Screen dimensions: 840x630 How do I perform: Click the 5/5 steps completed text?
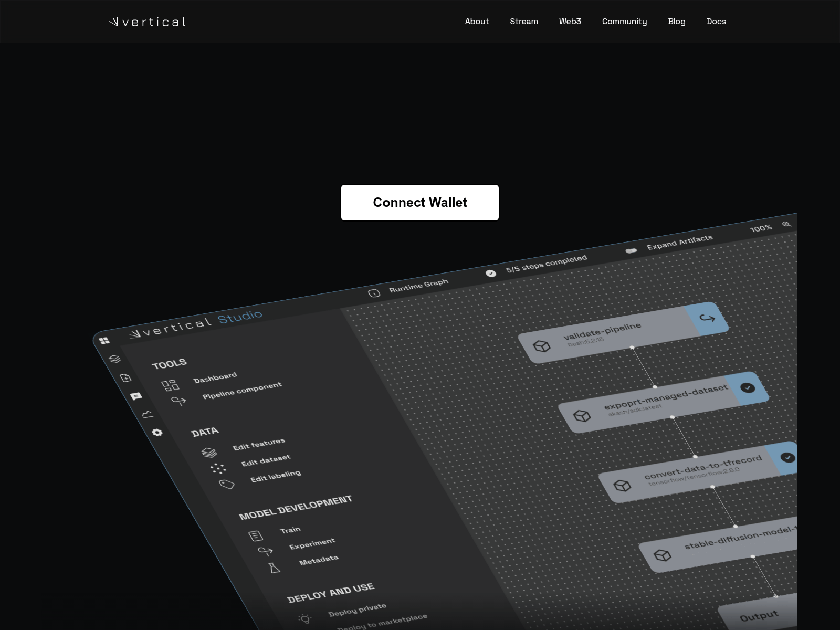(546, 264)
